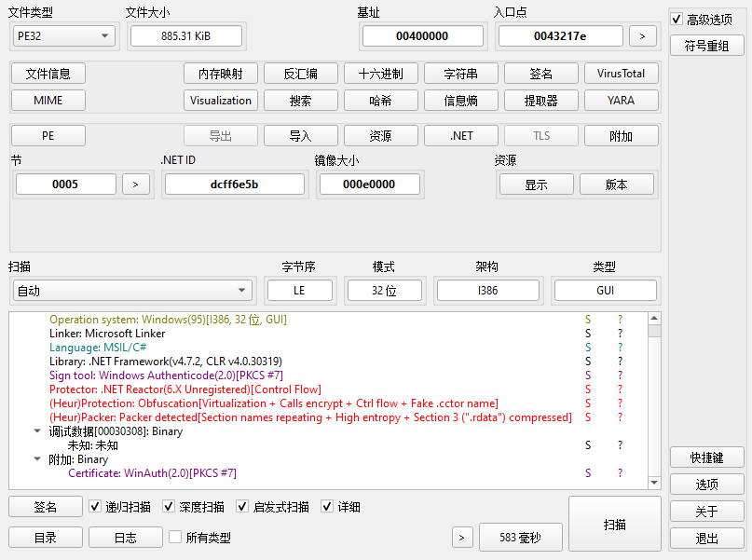Click the 入口点 field 0043217e

click(x=560, y=36)
